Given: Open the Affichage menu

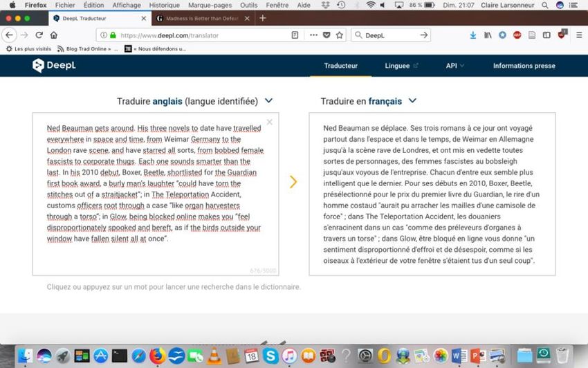Looking at the screenshot, I should tap(127, 6).
